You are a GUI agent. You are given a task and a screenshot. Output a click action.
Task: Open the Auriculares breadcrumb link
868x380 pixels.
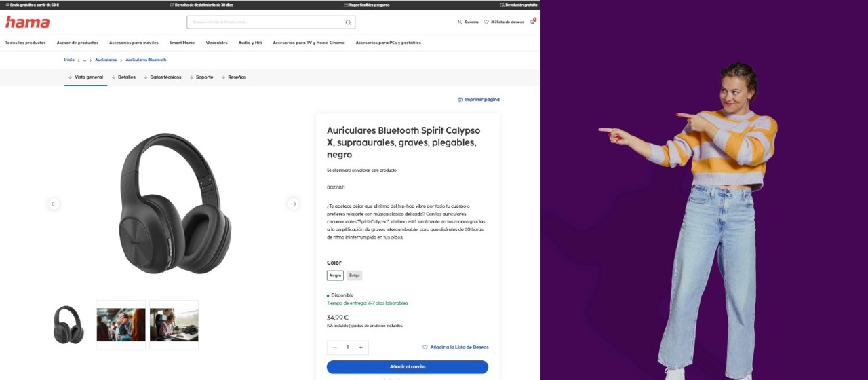[x=106, y=60]
